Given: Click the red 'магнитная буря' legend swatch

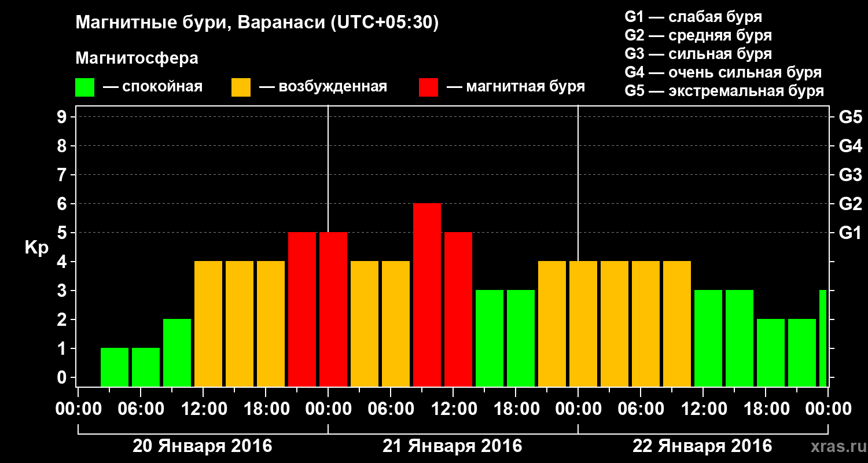Looking at the screenshot, I should coord(428,87).
